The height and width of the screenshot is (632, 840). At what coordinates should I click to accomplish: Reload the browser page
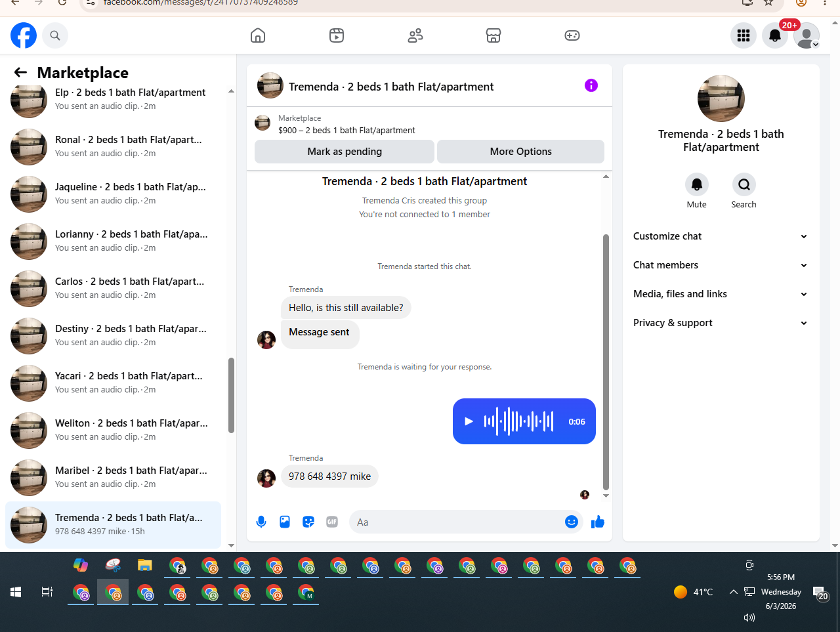(62, 3)
